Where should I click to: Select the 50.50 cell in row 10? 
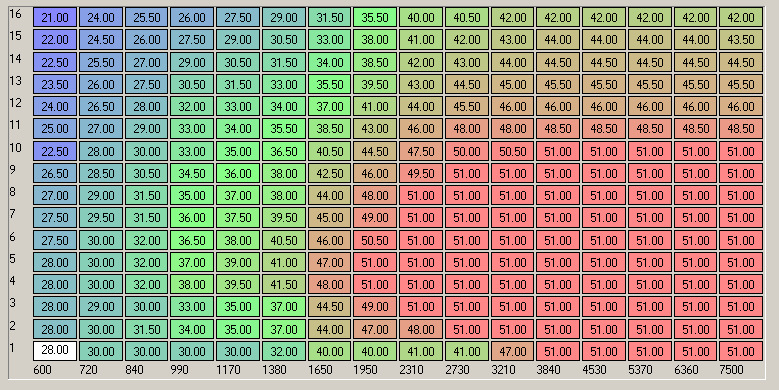tap(512, 151)
